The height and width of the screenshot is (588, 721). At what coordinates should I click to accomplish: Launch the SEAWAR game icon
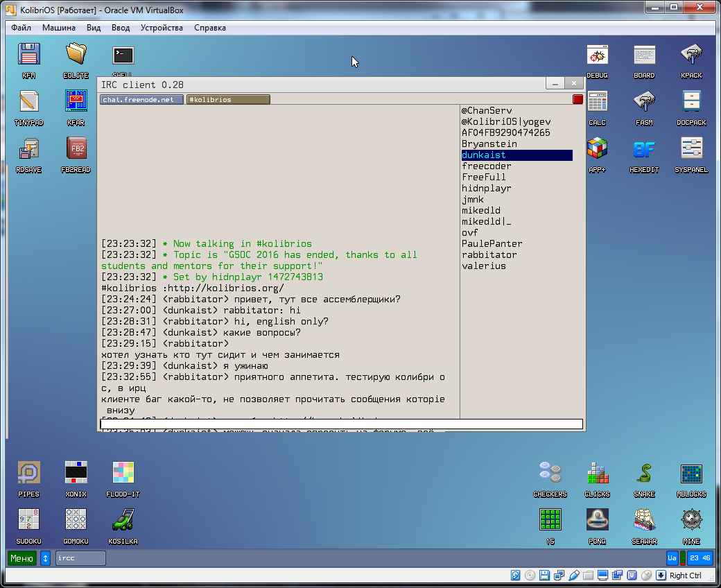[644, 521]
